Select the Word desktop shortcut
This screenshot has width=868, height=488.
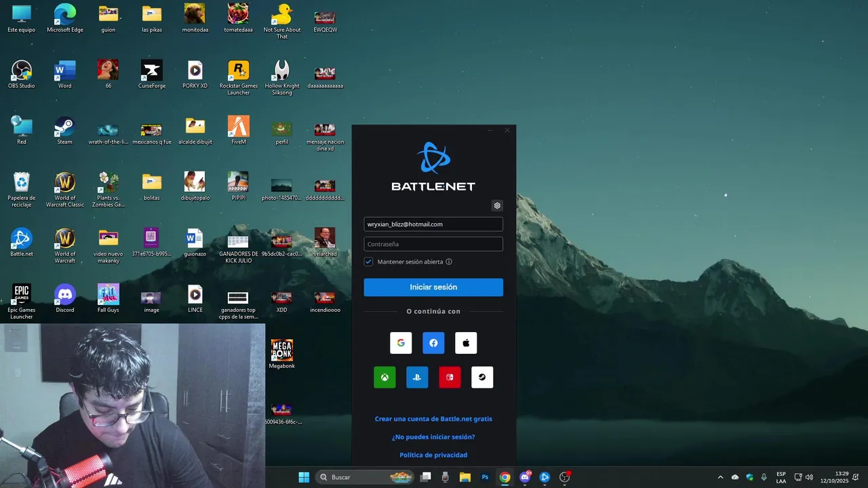[65, 75]
